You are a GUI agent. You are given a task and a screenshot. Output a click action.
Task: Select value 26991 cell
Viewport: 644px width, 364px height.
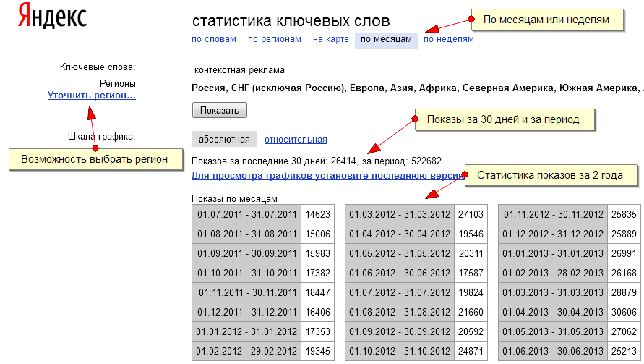[624, 253]
